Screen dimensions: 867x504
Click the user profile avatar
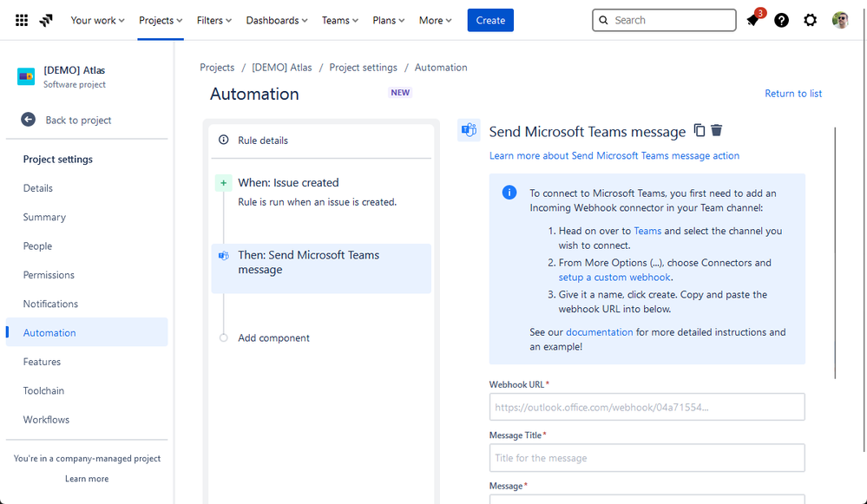tap(840, 20)
